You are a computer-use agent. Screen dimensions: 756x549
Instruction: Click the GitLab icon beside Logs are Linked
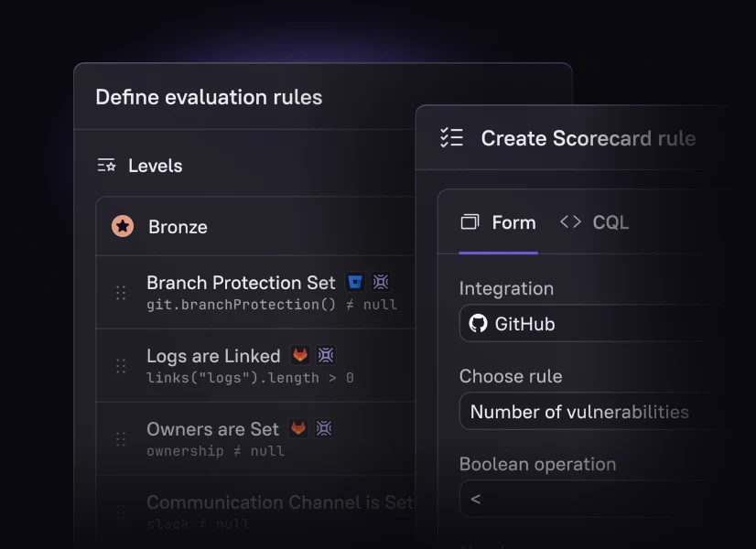(x=299, y=355)
